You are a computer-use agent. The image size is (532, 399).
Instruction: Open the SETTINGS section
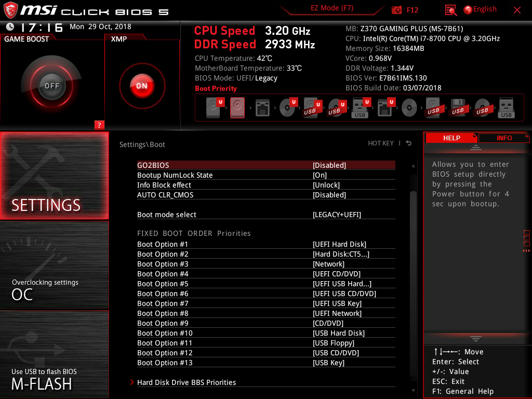[54, 176]
